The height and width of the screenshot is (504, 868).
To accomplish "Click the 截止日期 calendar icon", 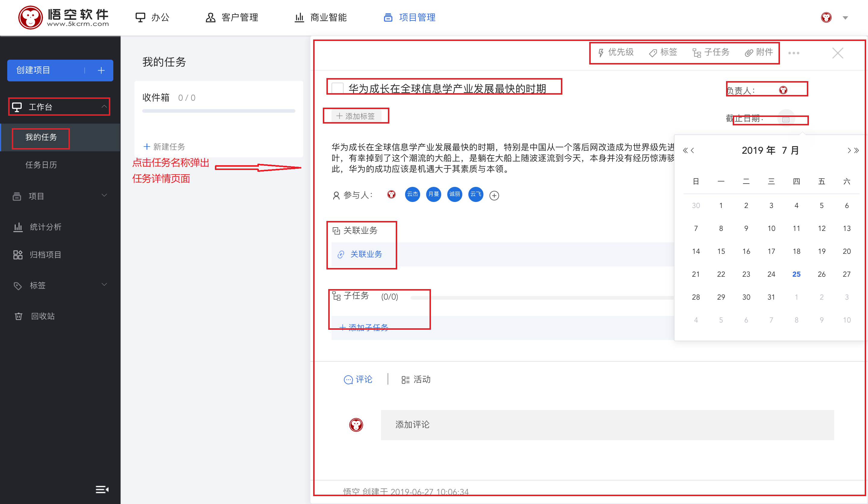I will [786, 119].
